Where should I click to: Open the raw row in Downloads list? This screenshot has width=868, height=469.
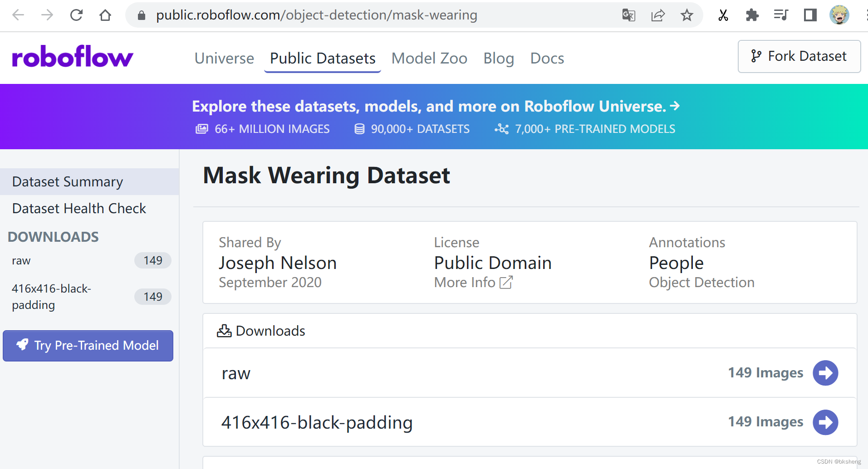530,373
